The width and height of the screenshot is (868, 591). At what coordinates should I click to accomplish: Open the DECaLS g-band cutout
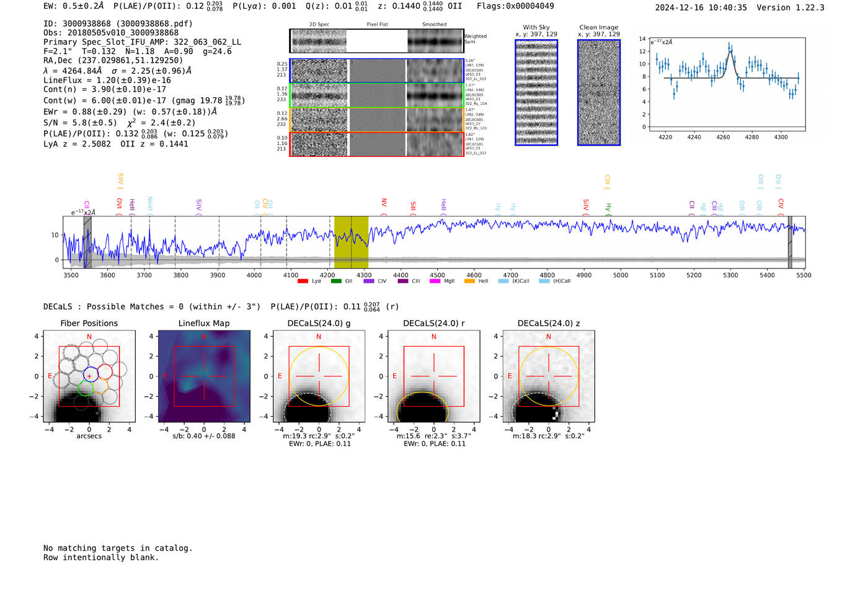click(319, 376)
